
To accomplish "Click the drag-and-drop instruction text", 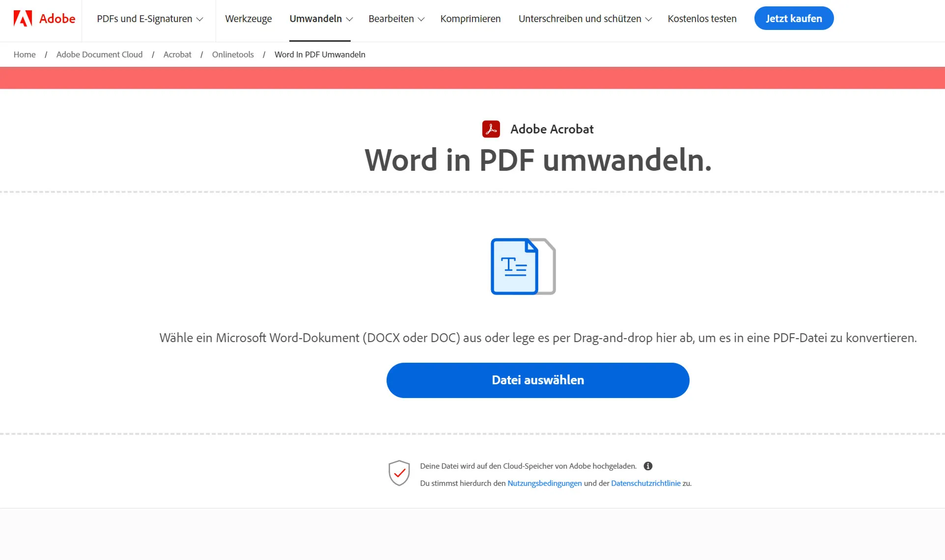I will coord(538,338).
